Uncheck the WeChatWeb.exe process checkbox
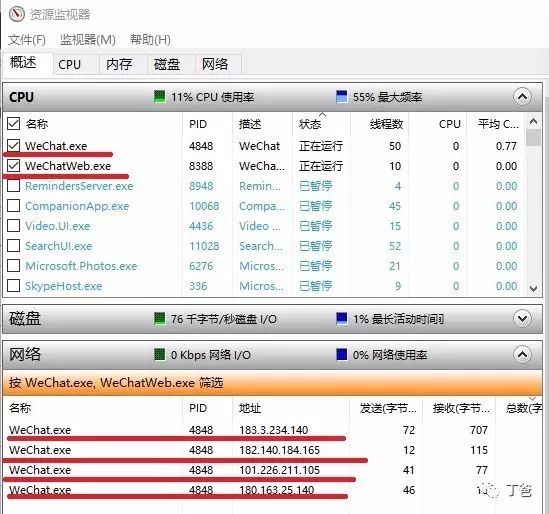 point(13,166)
